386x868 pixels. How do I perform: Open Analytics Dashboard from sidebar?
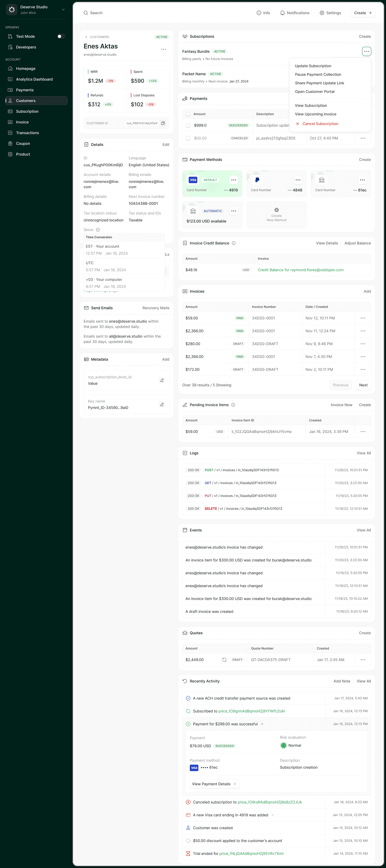pos(36,79)
